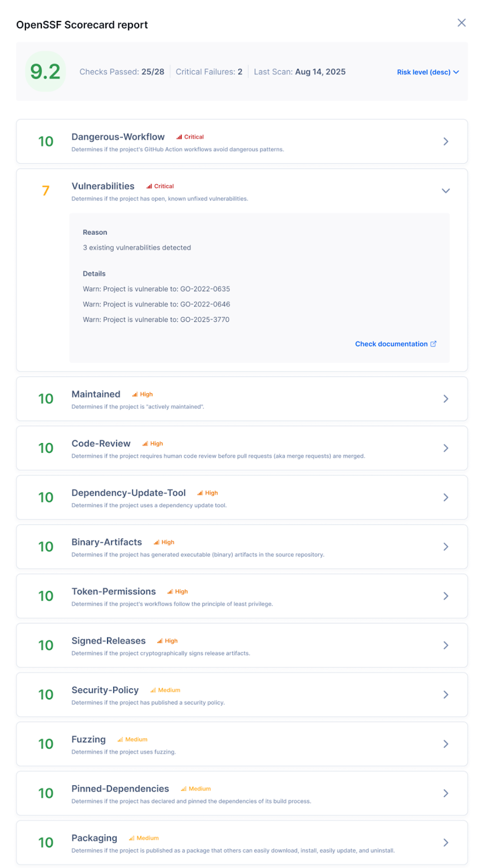Screen dimensions: 484x868
Task: Expand the Dangerous-Workflow check row
Action: [x=446, y=142]
